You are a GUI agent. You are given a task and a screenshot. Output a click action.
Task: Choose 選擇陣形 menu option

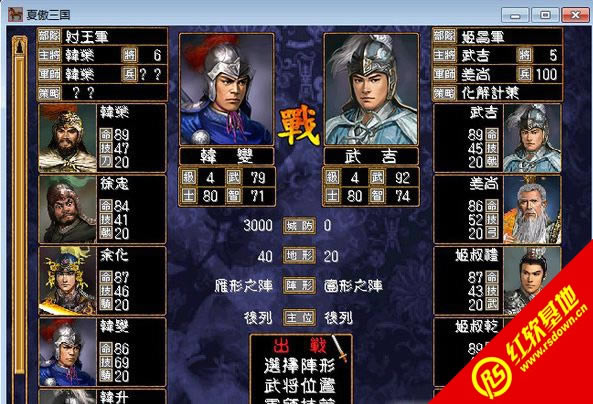click(300, 366)
